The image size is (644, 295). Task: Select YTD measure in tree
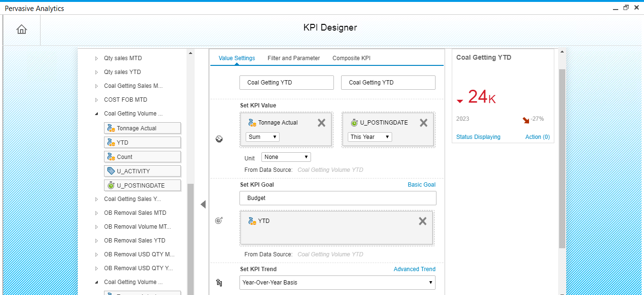coord(142,142)
